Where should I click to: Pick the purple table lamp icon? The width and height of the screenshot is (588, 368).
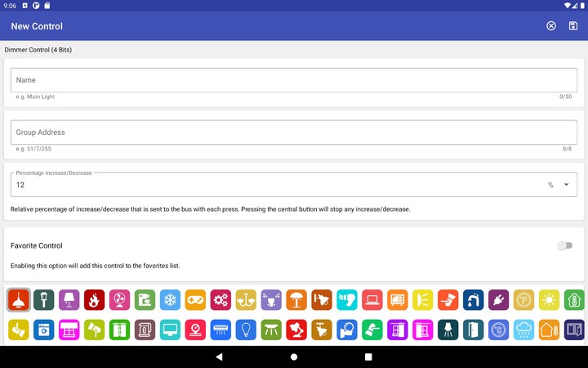(x=69, y=299)
